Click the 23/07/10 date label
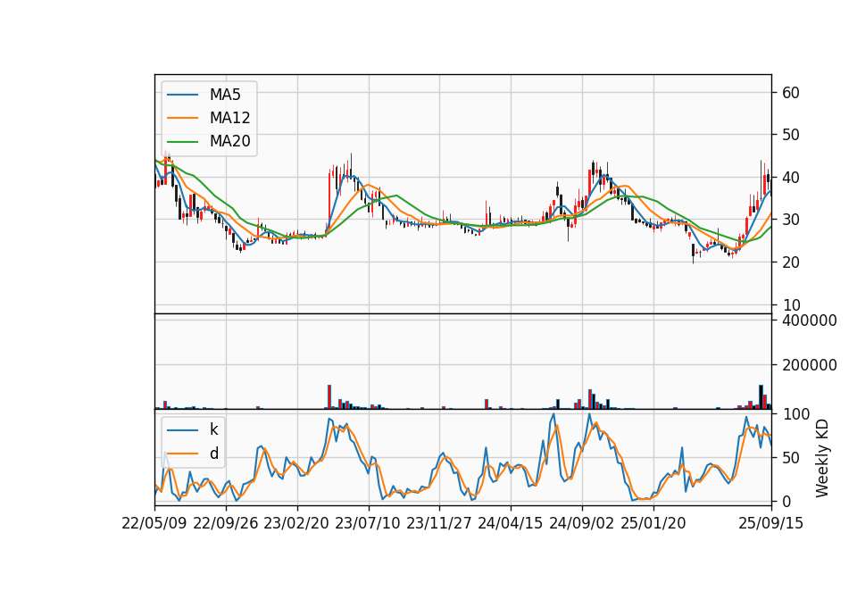This screenshot has width=857, height=616. (368, 523)
